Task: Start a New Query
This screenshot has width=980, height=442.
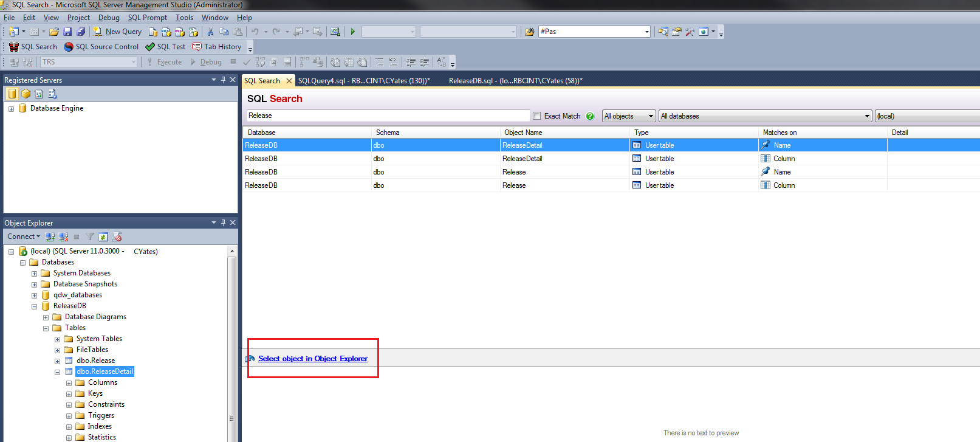Action: tap(117, 32)
